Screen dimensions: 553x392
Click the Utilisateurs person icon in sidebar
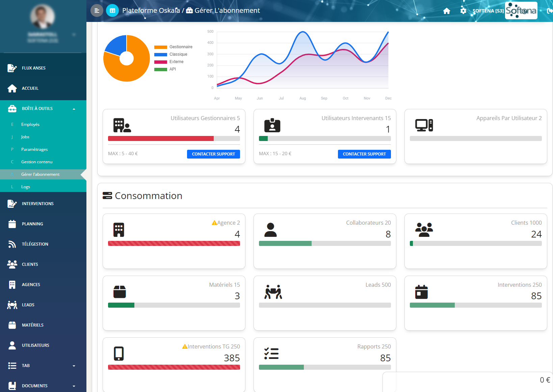(x=12, y=345)
